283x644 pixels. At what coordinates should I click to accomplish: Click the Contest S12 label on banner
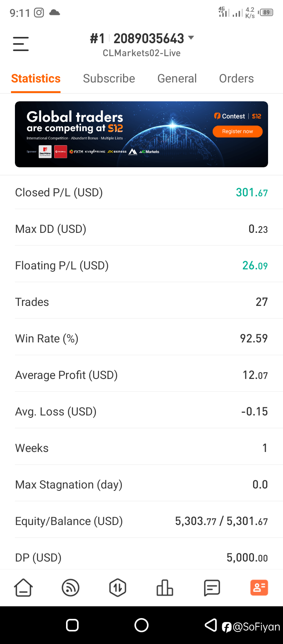tap(237, 116)
